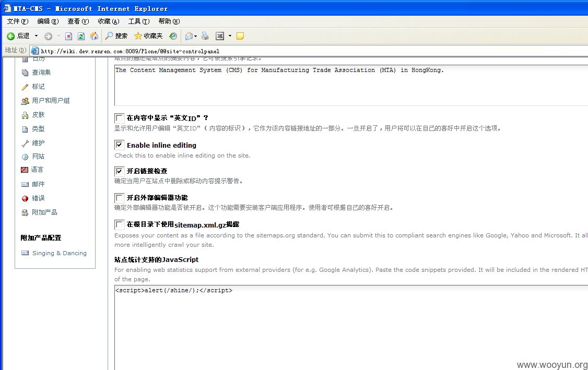The height and width of the screenshot is (370, 588).
Task: Click the 错误 red error icon
Action: click(25, 199)
